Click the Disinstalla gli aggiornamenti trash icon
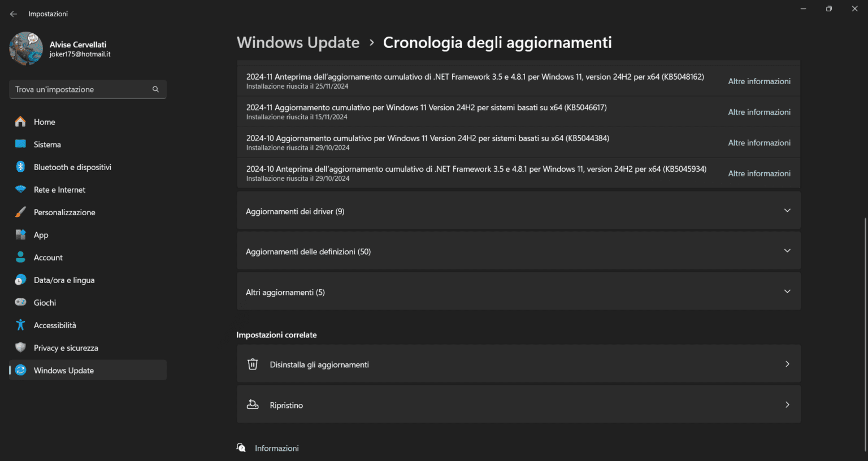 point(253,364)
